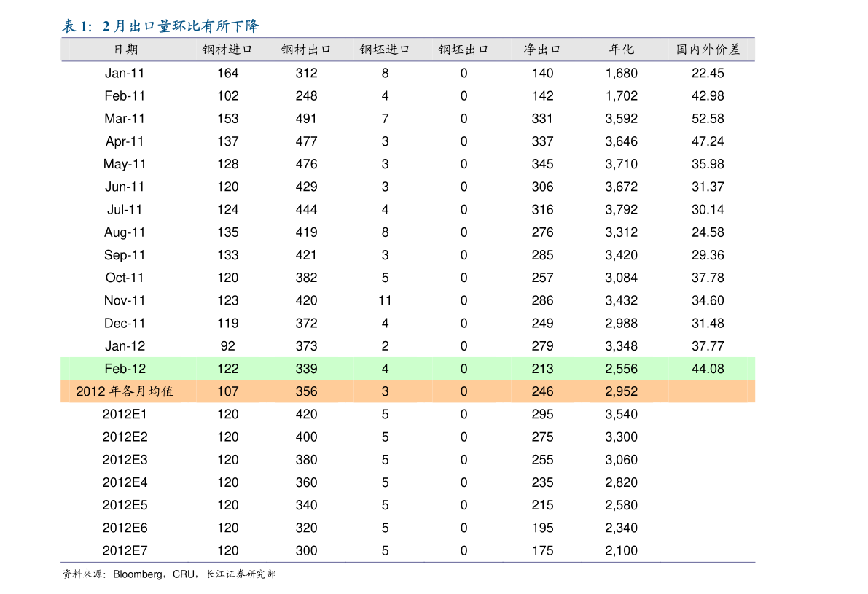Click the source note citing Bloomberg, CRU
Image resolution: width=868 pixels, height=594 pixels.
pyautogui.click(x=169, y=574)
